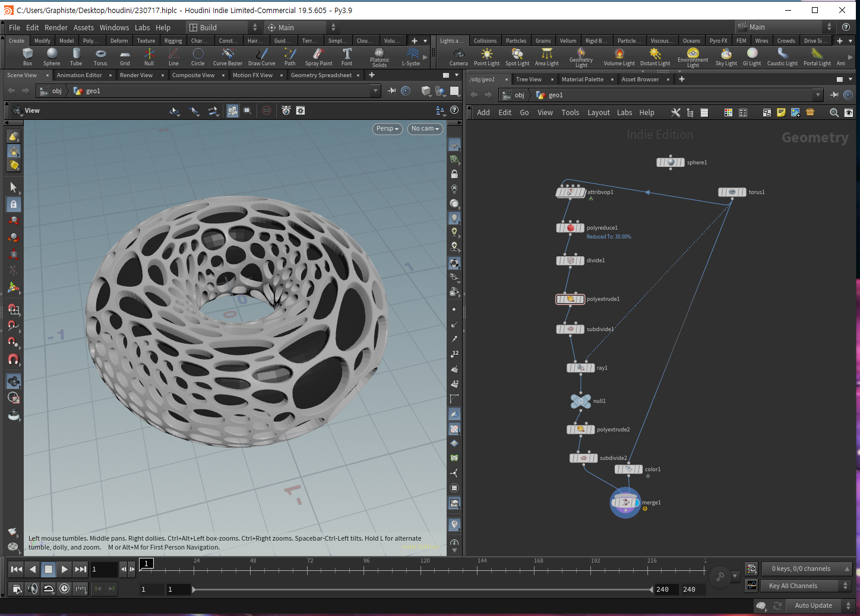The height and width of the screenshot is (616, 860).
Task: Edit the current frame number field
Action: pos(103,569)
